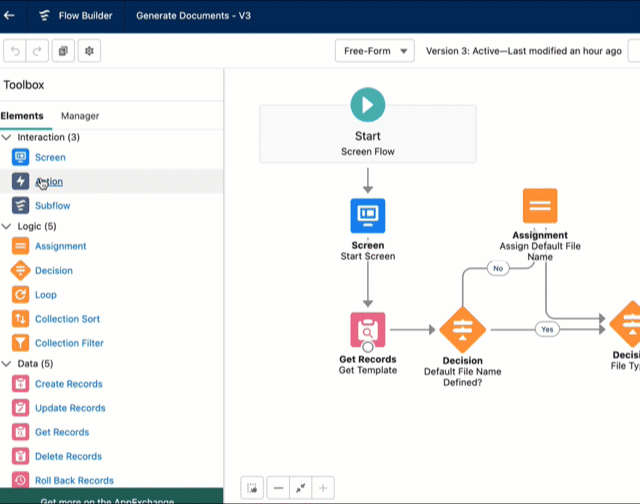640x504 pixels.
Task: Click the No connector label
Action: [x=498, y=269]
